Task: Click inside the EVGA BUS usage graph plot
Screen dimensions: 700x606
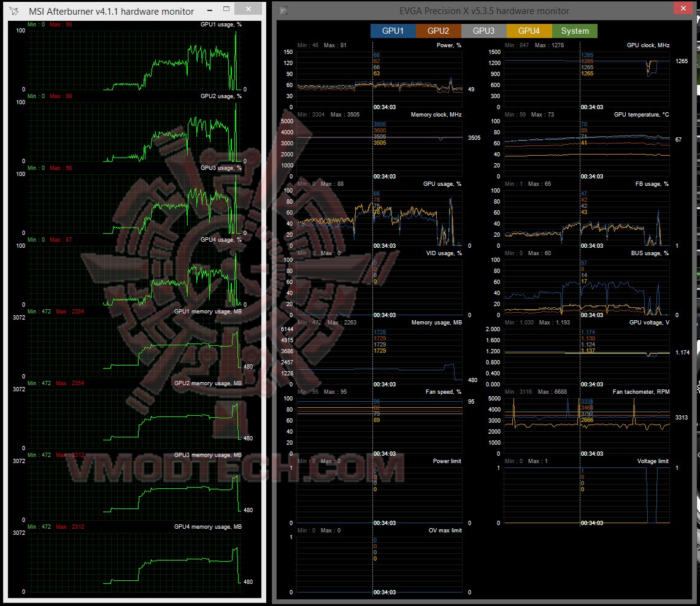Action: [x=587, y=288]
